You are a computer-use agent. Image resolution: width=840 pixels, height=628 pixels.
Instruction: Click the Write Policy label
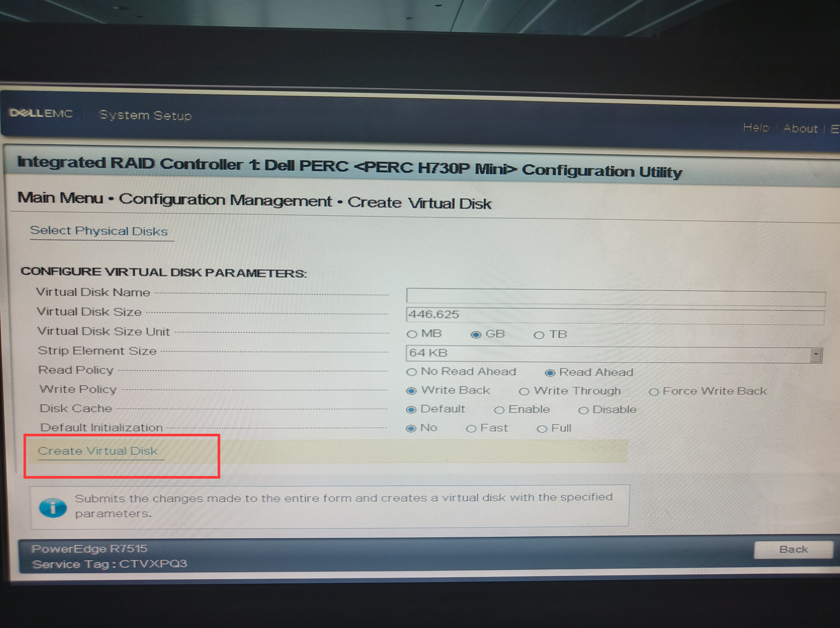tap(78, 389)
